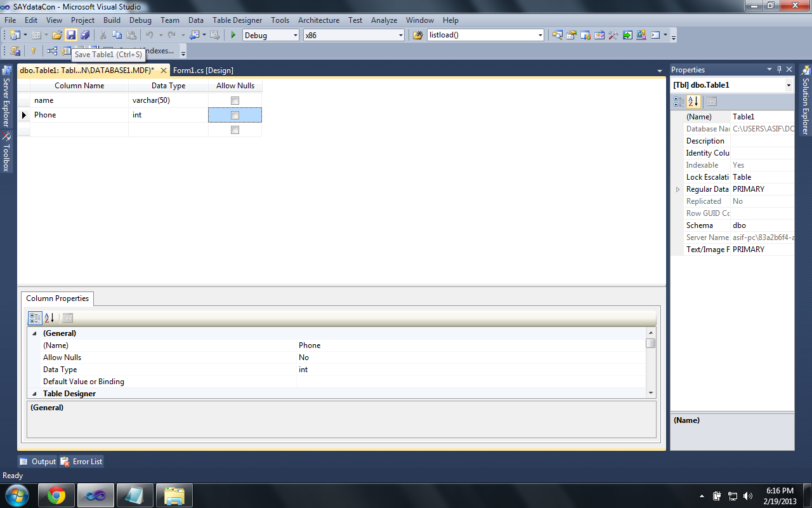This screenshot has height=508, width=812.
Task: Set Primary Key with the key icon
Action: point(34,51)
